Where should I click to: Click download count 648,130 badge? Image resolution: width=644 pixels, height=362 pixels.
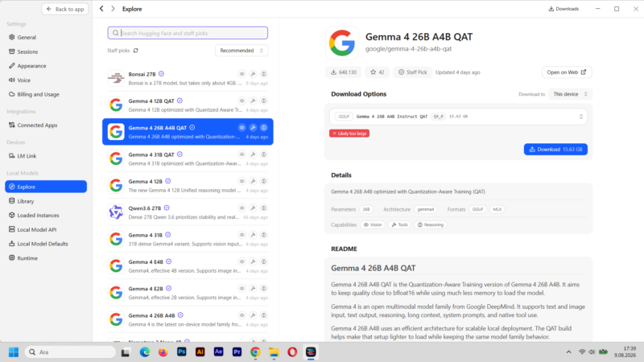pos(344,72)
